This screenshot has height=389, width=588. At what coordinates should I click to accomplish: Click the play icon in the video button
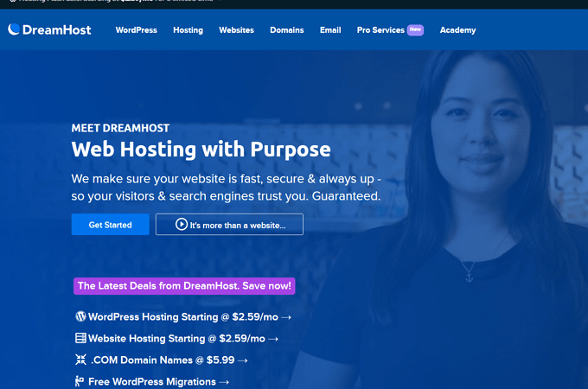182,225
